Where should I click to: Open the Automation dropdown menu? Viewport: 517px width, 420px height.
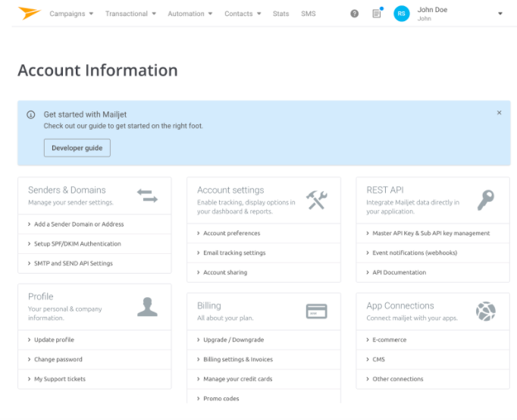pos(190,14)
